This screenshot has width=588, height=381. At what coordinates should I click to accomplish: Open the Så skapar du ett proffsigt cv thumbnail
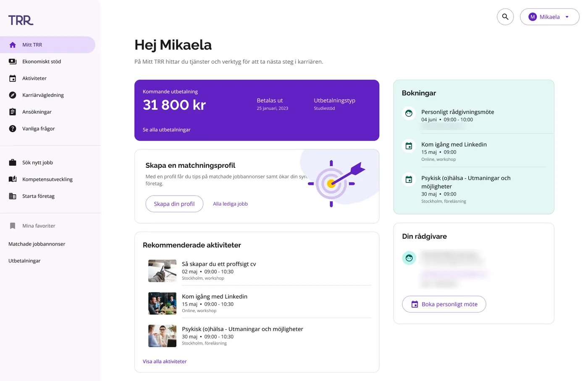(x=162, y=271)
